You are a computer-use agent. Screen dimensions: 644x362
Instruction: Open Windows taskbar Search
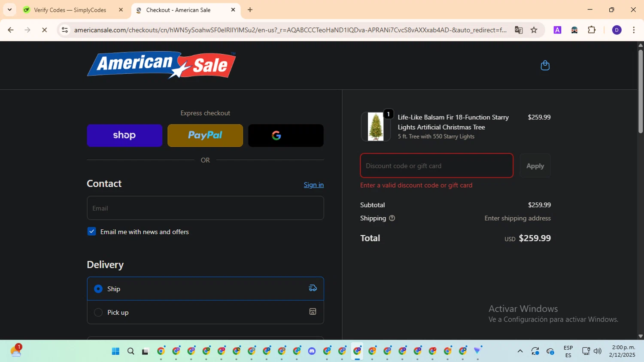point(131,351)
